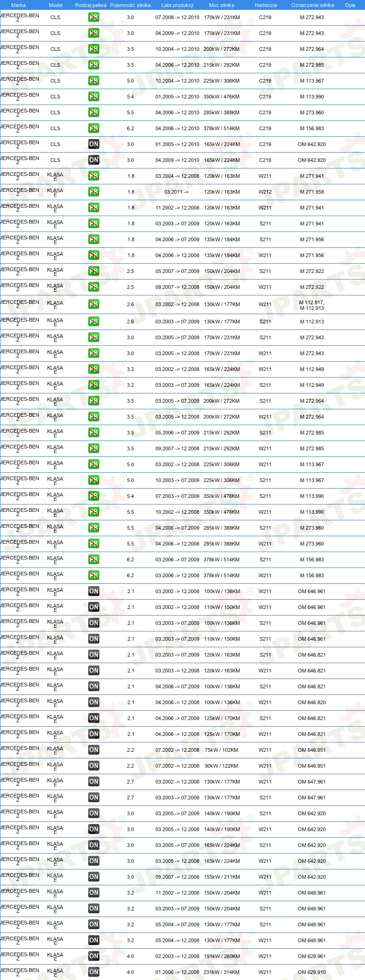
Task: Click power value 231kW / 314KM
Action: pyautogui.click(x=222, y=972)
